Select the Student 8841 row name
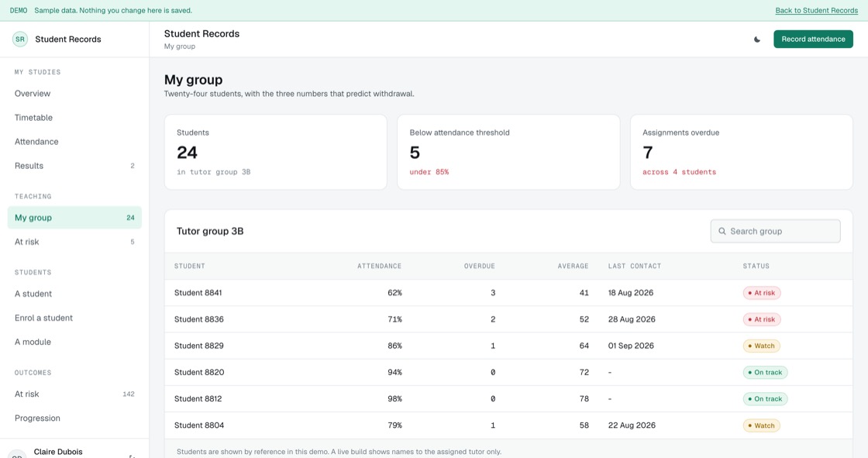Image resolution: width=868 pixels, height=458 pixels. [x=198, y=293]
